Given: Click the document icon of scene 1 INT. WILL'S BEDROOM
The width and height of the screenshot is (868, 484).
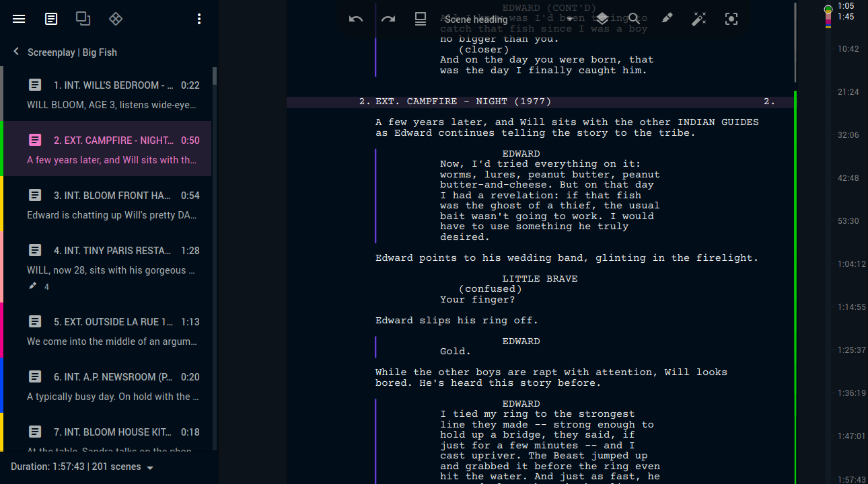Looking at the screenshot, I should coord(35,85).
